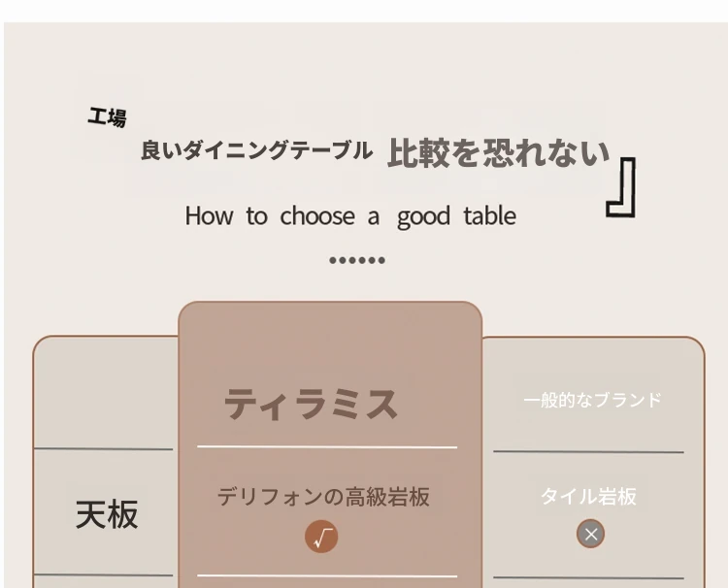
Task: Click the divider line above 天板
Action: [104, 449]
